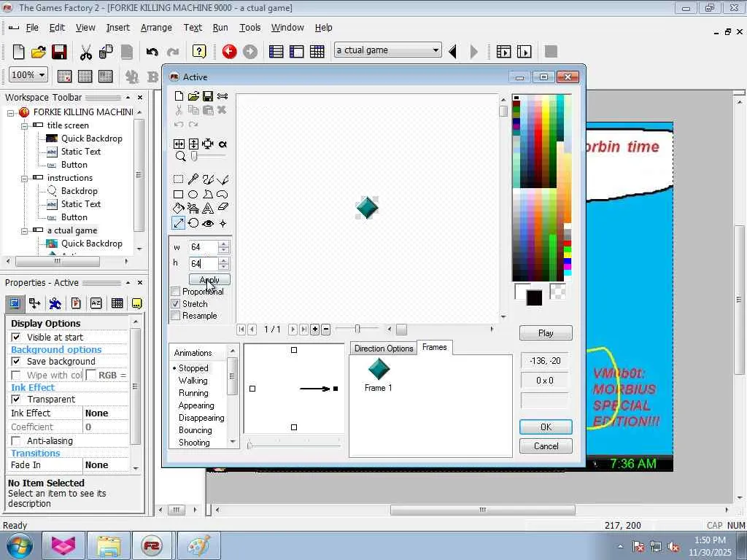The height and width of the screenshot is (560, 747).
Task: Switch to the Frames tab
Action: pyautogui.click(x=435, y=347)
